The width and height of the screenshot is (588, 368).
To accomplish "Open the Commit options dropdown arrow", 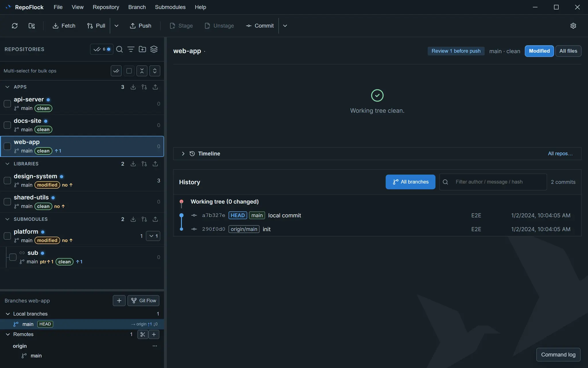I will (285, 26).
